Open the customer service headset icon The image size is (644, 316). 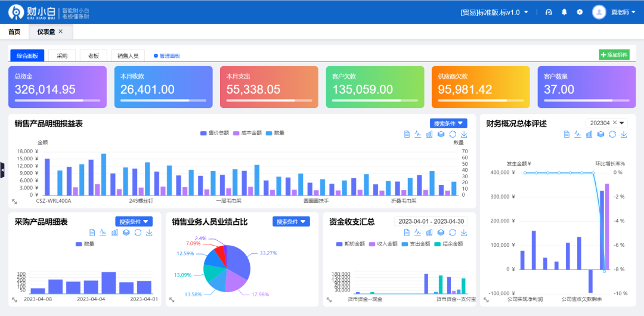pos(549,12)
